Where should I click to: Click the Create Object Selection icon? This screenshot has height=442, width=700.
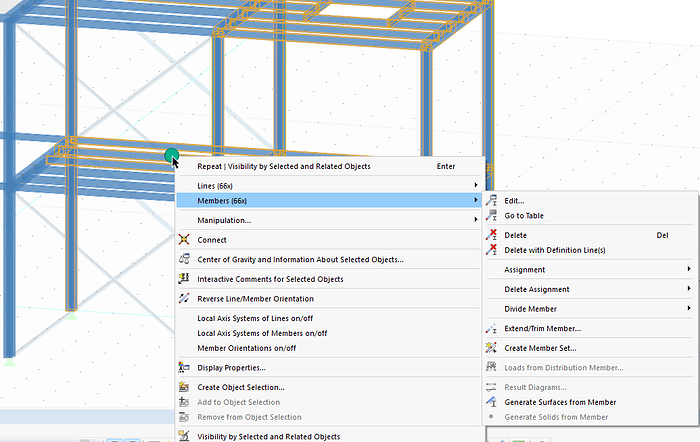pyautogui.click(x=184, y=387)
